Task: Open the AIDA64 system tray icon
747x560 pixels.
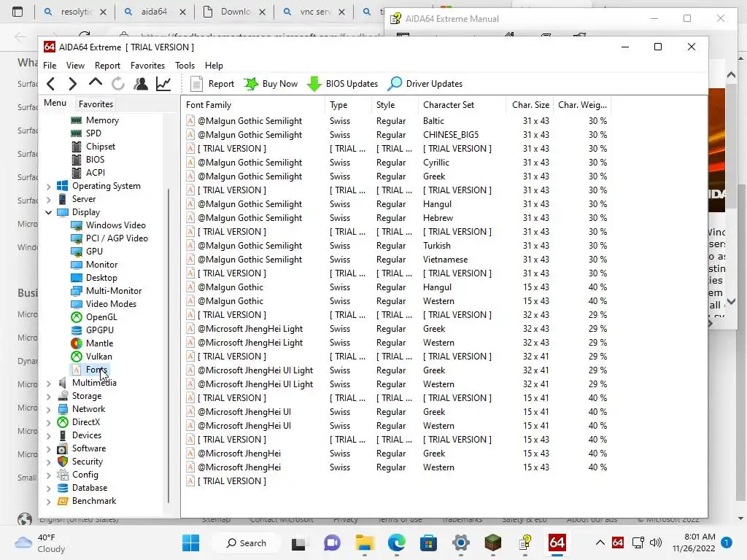Action: coord(617,542)
